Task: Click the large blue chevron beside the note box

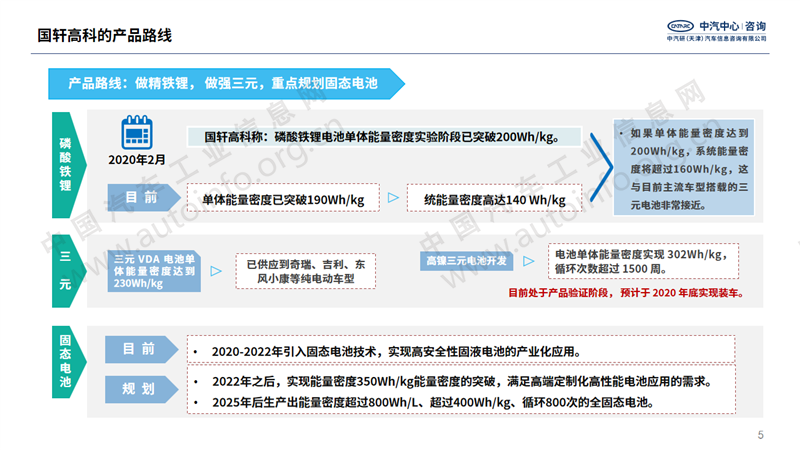Action: click(602, 167)
